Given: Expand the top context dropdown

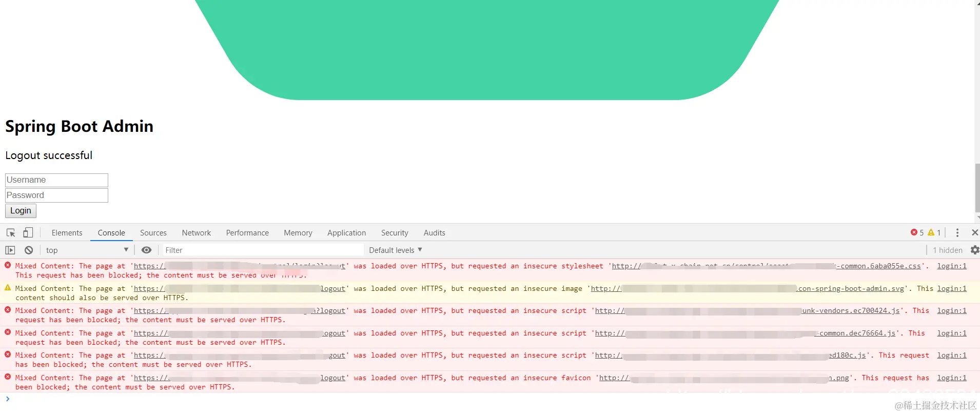Looking at the screenshot, I should click(87, 250).
